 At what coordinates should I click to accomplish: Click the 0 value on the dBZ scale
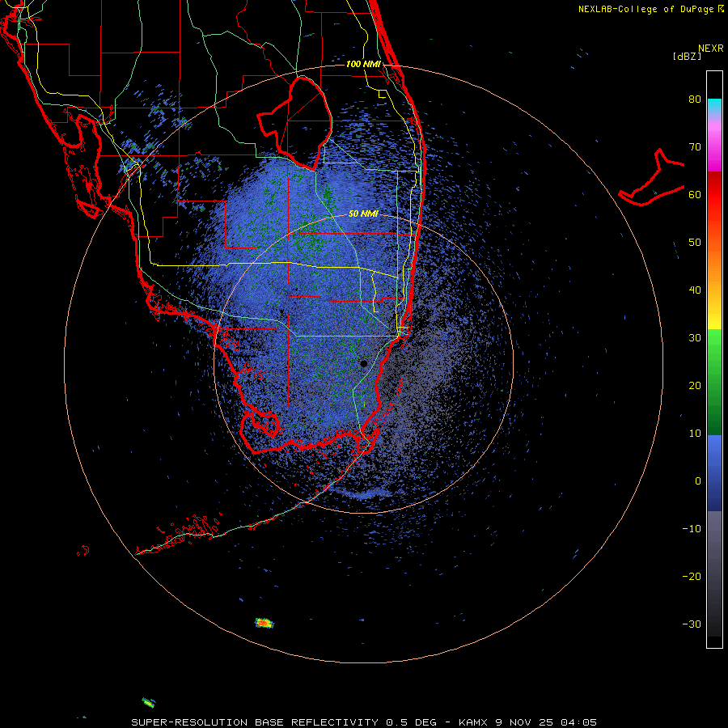698,481
